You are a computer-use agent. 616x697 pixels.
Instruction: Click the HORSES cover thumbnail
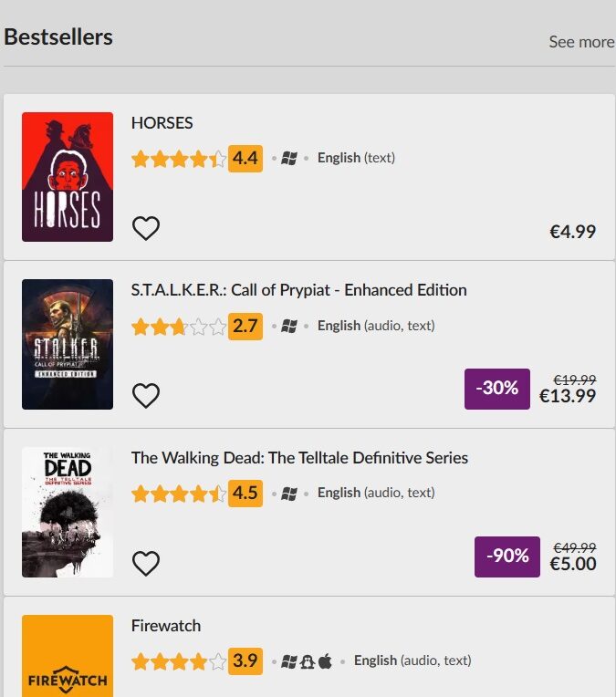point(68,177)
